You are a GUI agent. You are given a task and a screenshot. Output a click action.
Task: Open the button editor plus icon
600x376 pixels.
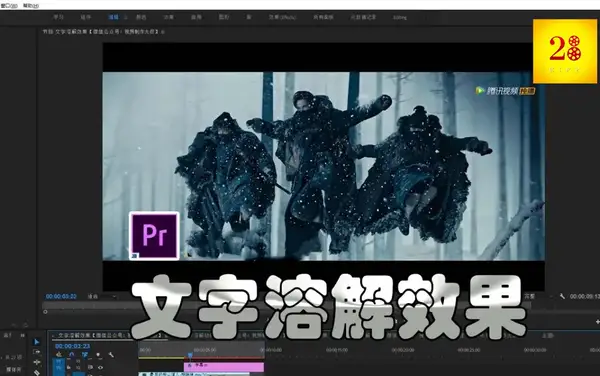597,322
